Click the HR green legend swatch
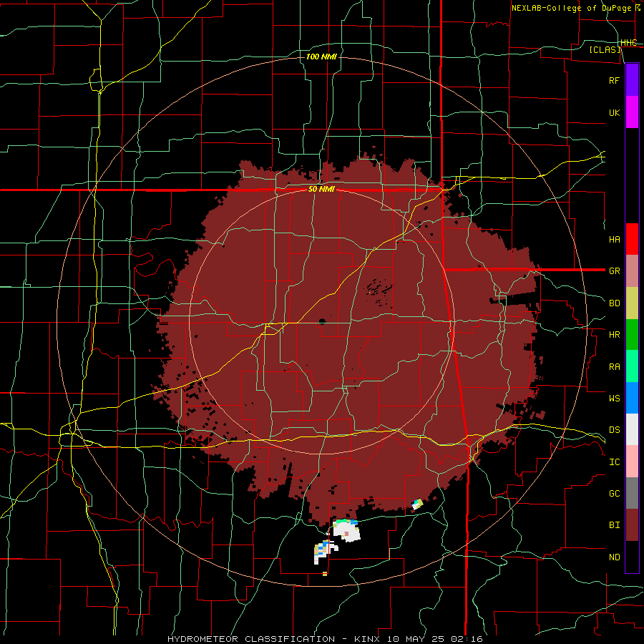 pos(632,335)
